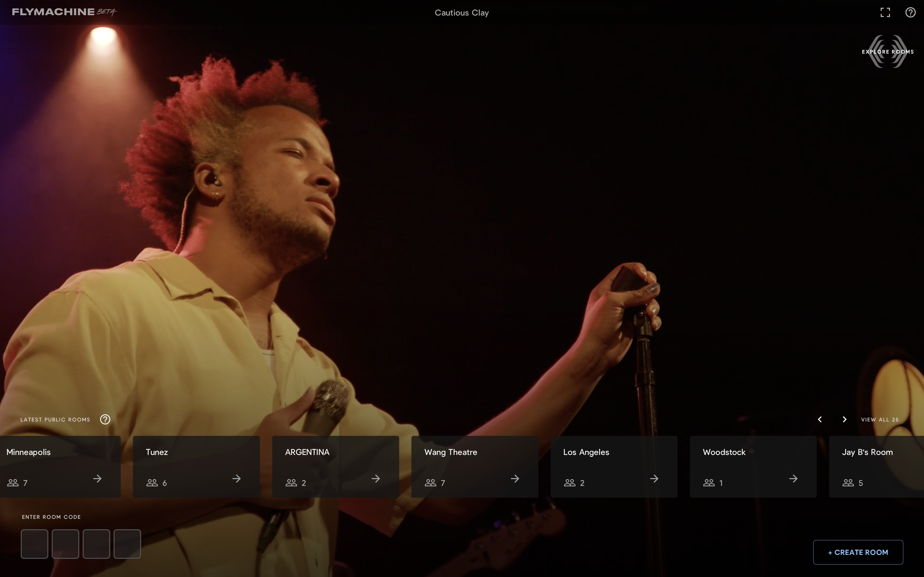
Task: Click View All 25 rooms link
Action: tap(880, 419)
